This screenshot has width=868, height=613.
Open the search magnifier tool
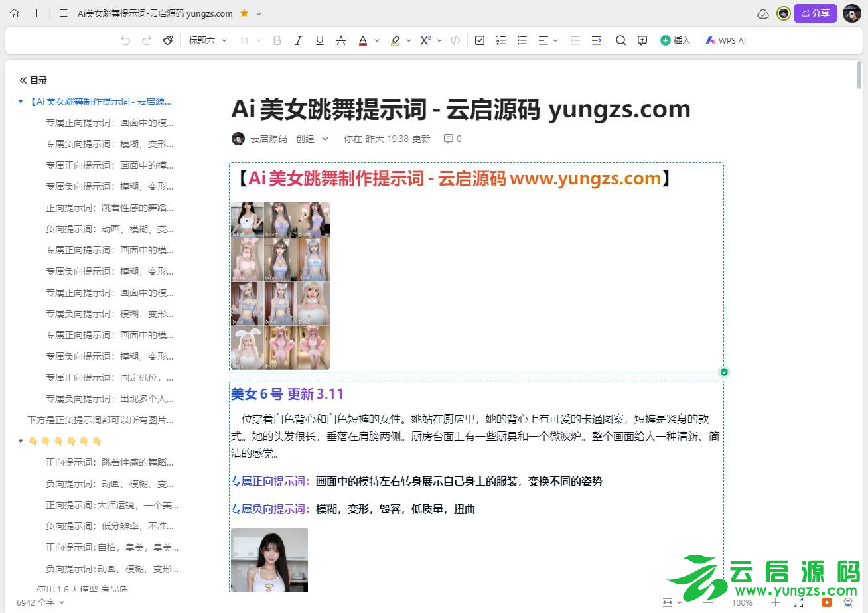(x=620, y=40)
